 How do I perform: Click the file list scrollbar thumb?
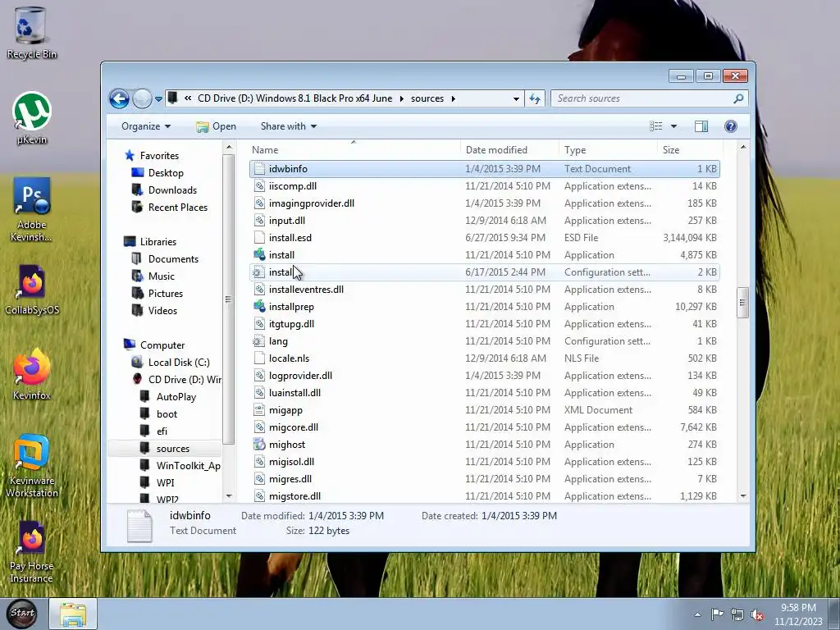[x=742, y=303]
